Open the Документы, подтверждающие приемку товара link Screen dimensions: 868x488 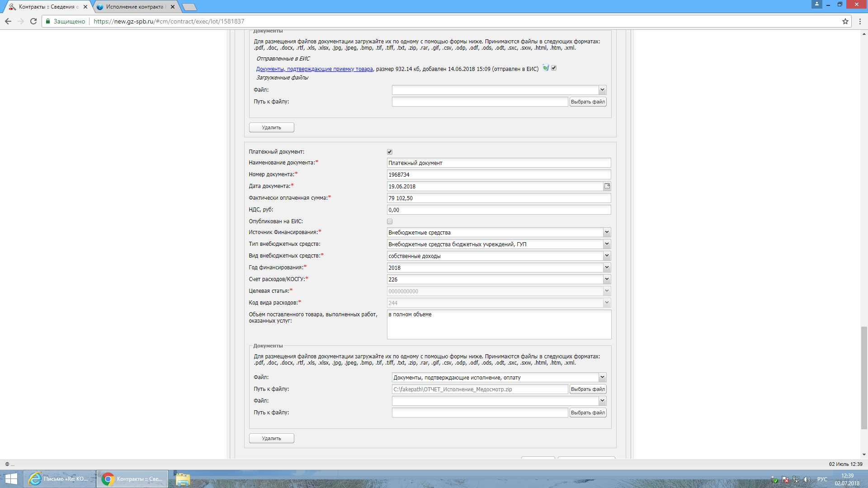click(x=314, y=69)
